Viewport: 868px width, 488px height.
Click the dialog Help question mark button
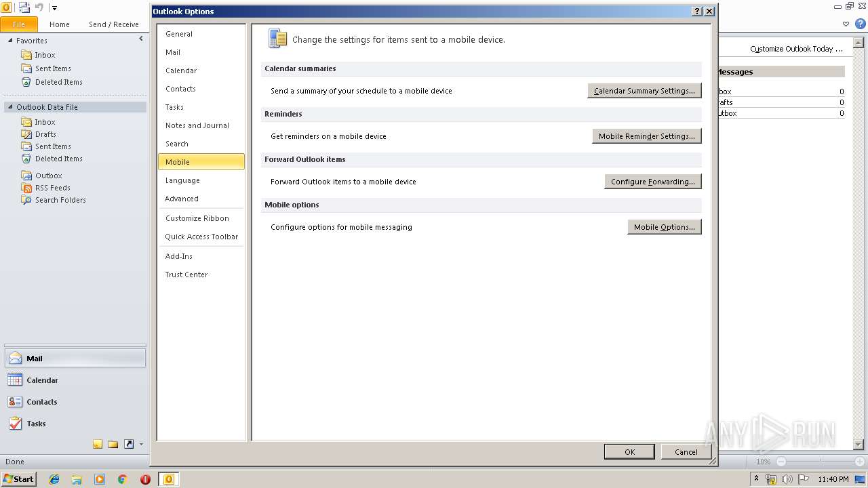(x=697, y=12)
